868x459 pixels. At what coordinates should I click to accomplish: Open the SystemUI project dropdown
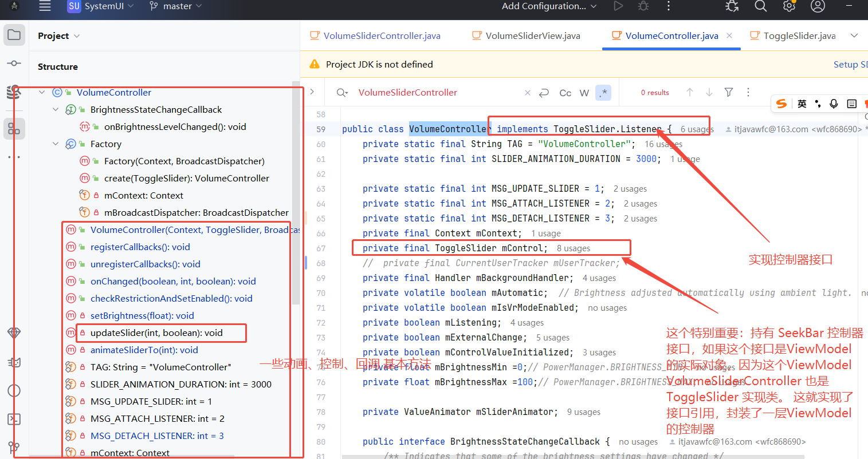(101, 6)
